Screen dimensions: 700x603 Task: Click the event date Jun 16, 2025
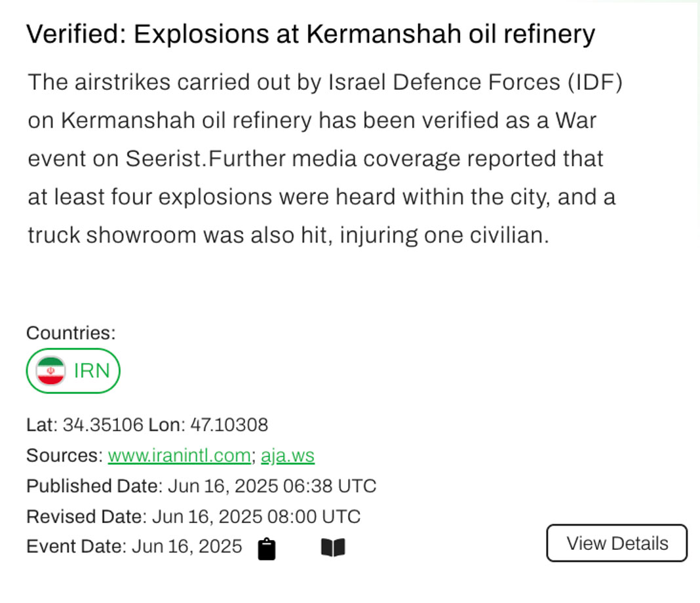click(x=187, y=546)
